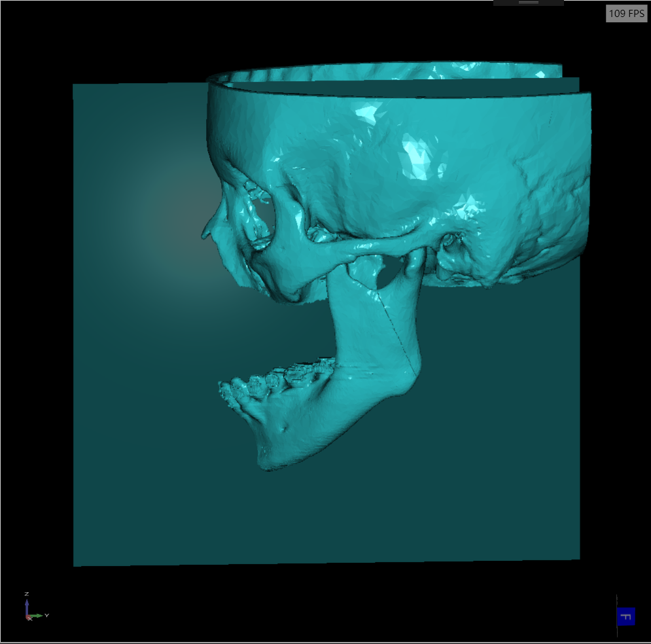Click the Z label on orientation gizmo

[26, 594]
